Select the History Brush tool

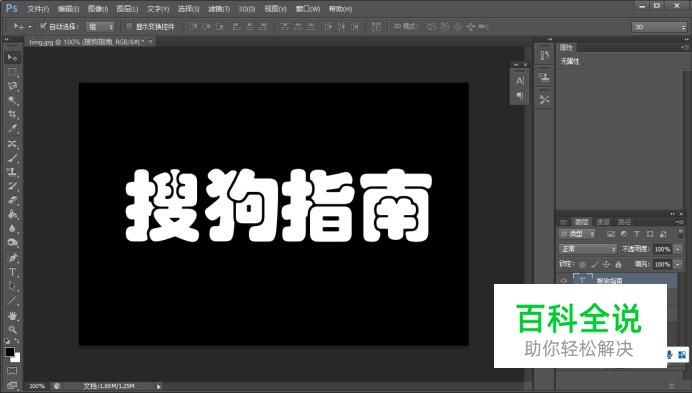point(12,186)
